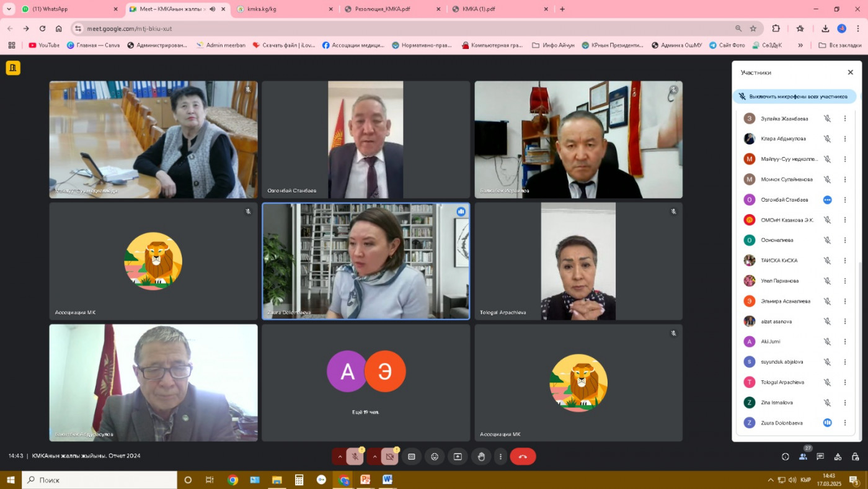
Task: Expand video settings arrow beside camera
Action: click(x=374, y=457)
